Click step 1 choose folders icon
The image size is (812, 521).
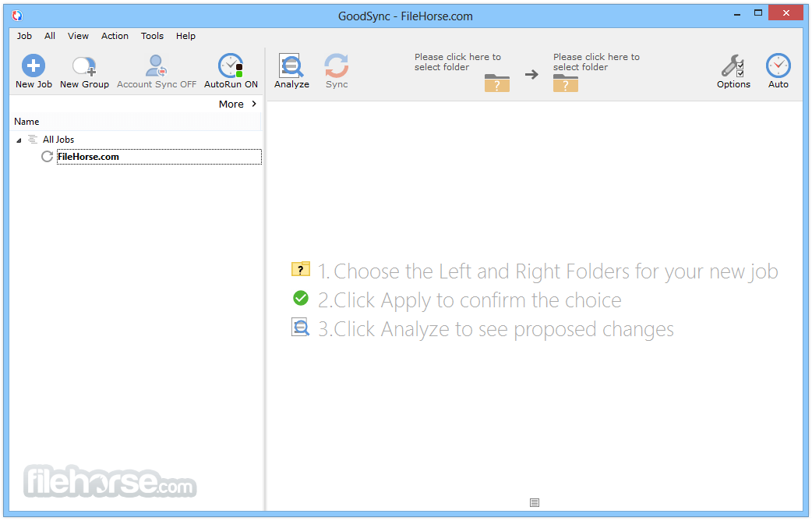[300, 269]
